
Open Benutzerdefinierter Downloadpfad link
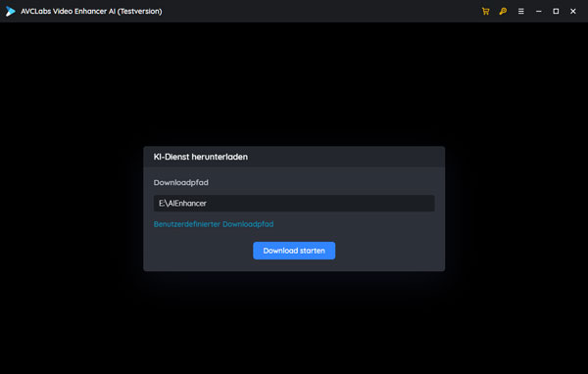click(x=214, y=224)
